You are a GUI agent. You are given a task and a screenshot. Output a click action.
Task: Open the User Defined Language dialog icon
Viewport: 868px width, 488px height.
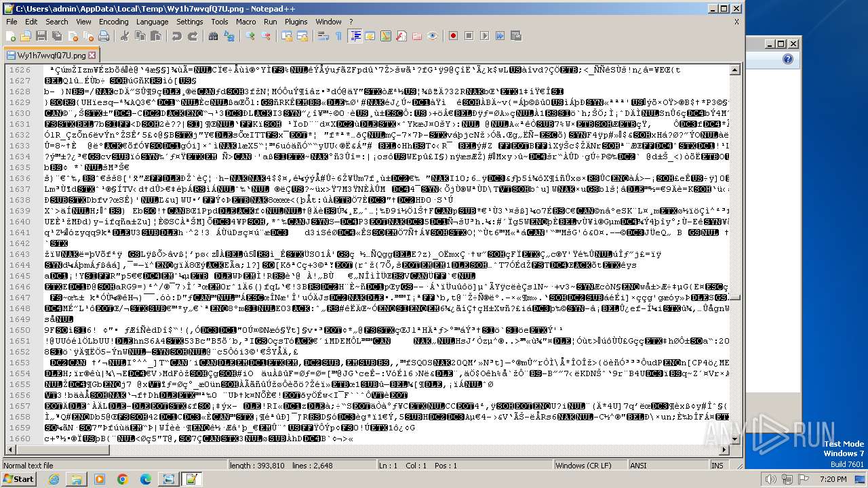[370, 36]
